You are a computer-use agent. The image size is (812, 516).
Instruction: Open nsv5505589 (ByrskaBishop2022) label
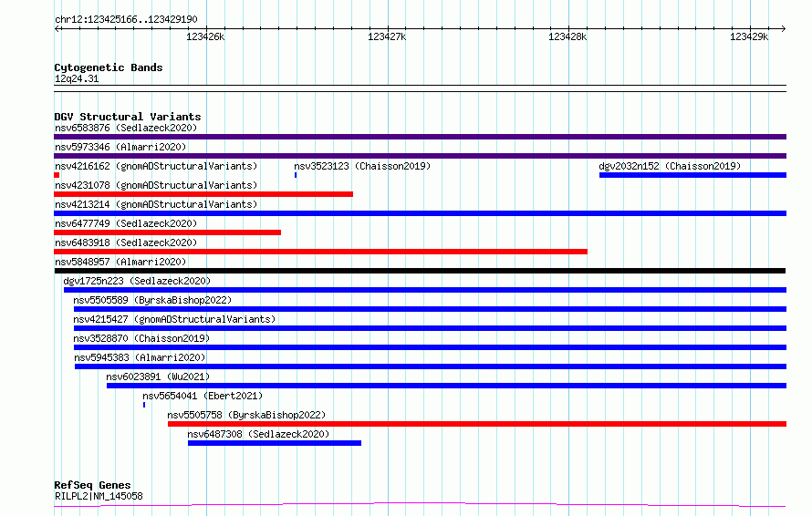tap(152, 300)
